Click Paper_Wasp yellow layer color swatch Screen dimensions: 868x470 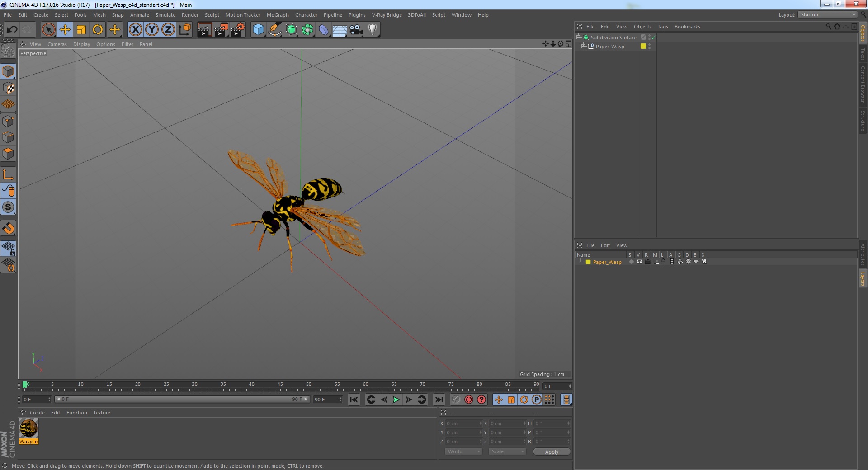[x=643, y=46]
